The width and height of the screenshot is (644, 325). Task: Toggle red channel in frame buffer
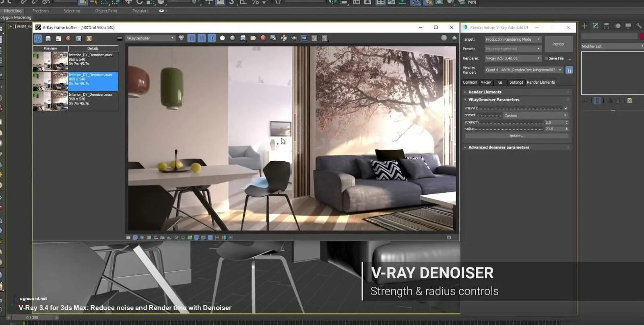(192, 38)
